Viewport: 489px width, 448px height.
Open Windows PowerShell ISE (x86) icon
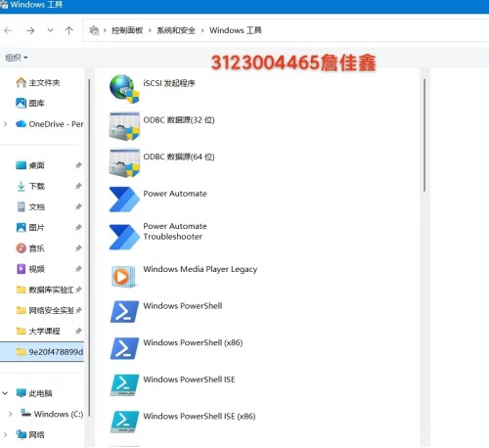click(124, 422)
